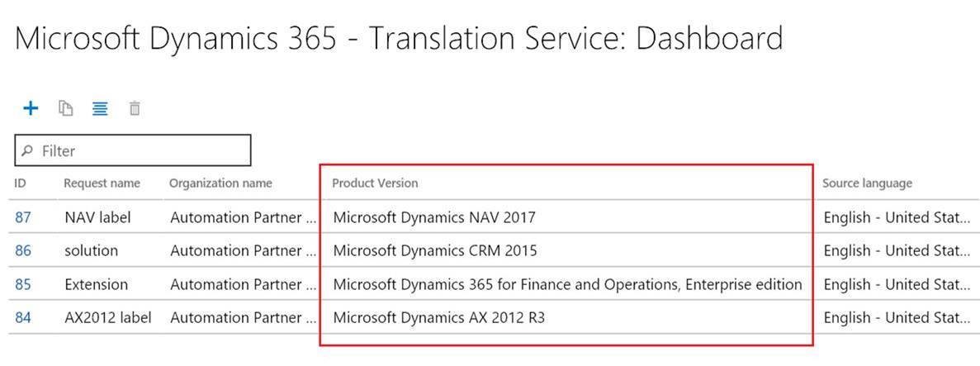Select the AX2012 label request row
The height and width of the screenshot is (366, 980).
[x=107, y=317]
